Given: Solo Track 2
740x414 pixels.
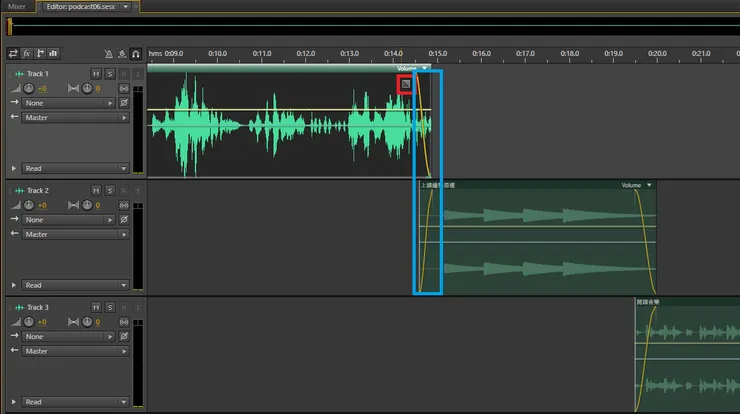Looking at the screenshot, I should pyautogui.click(x=110, y=190).
